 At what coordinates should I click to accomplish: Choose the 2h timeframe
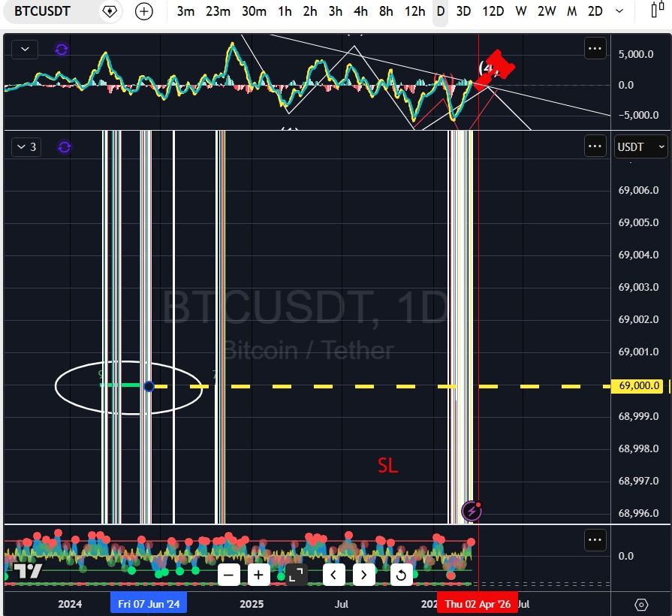pyautogui.click(x=310, y=11)
